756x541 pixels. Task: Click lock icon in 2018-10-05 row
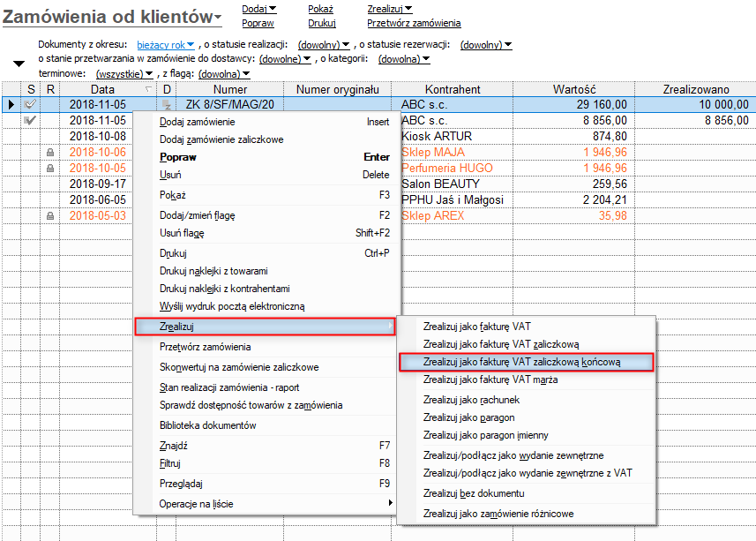click(49, 169)
